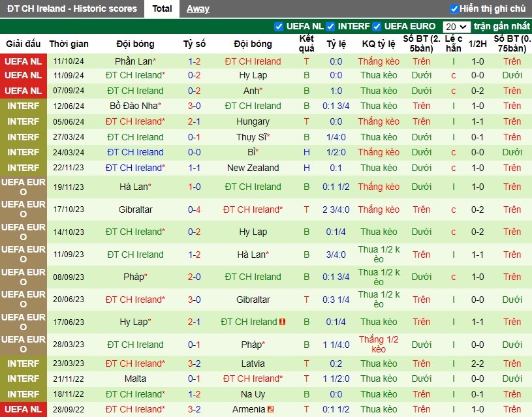
Task: Toggle the 'Hiển thị ghi chú' checkbox
Action: tap(454, 9)
